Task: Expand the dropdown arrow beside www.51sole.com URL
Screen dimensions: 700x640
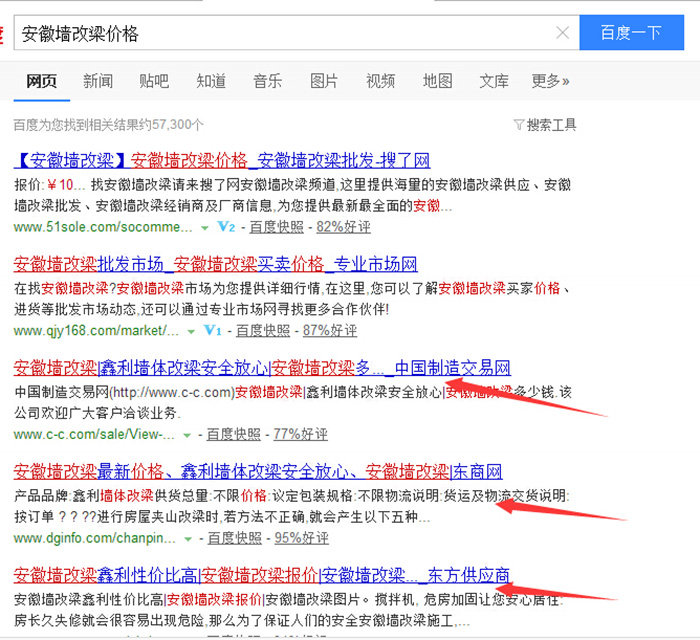Action: [x=205, y=228]
